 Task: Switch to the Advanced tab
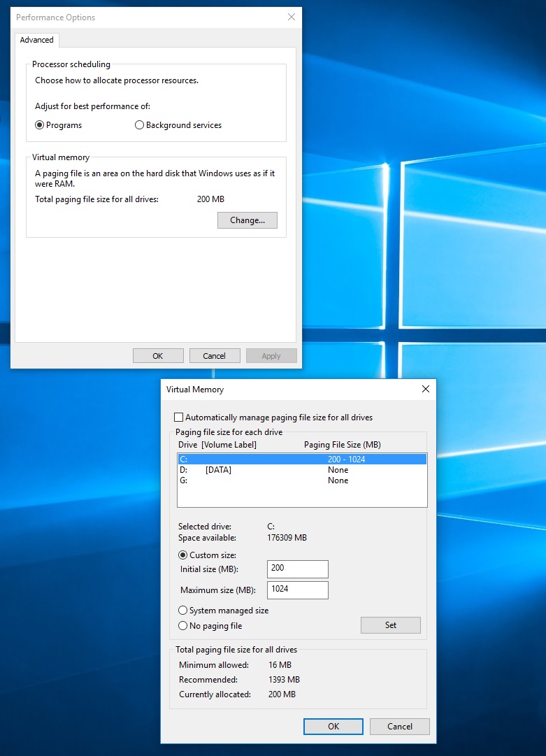click(36, 40)
